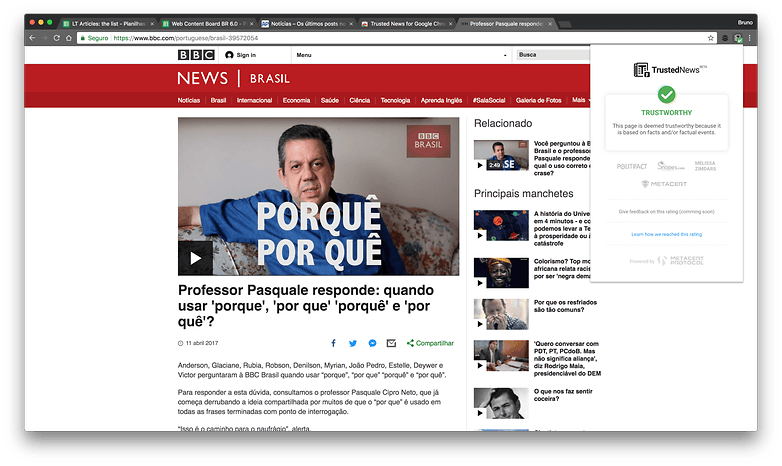The height and width of the screenshot is (466, 782).
Task: Share the article via Messenger
Action: click(x=372, y=343)
